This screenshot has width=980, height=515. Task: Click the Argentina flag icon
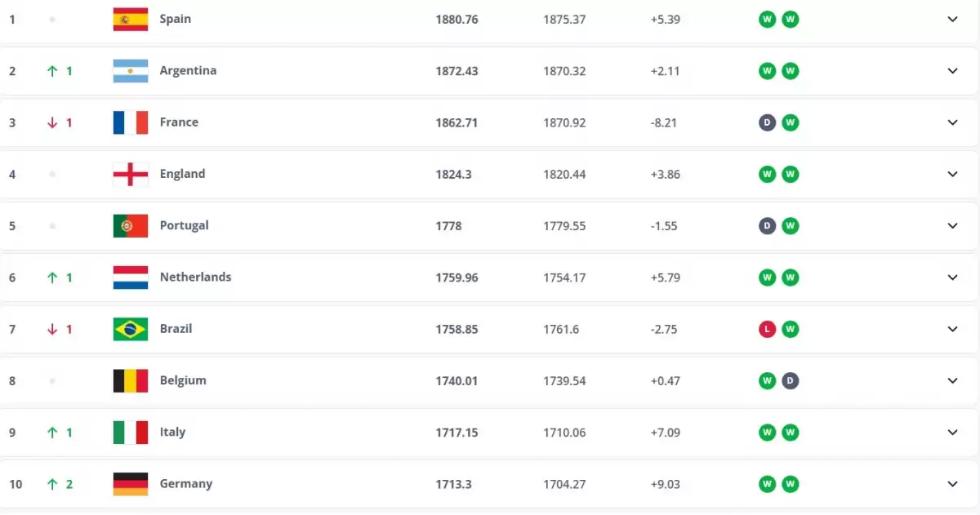pyautogui.click(x=130, y=71)
